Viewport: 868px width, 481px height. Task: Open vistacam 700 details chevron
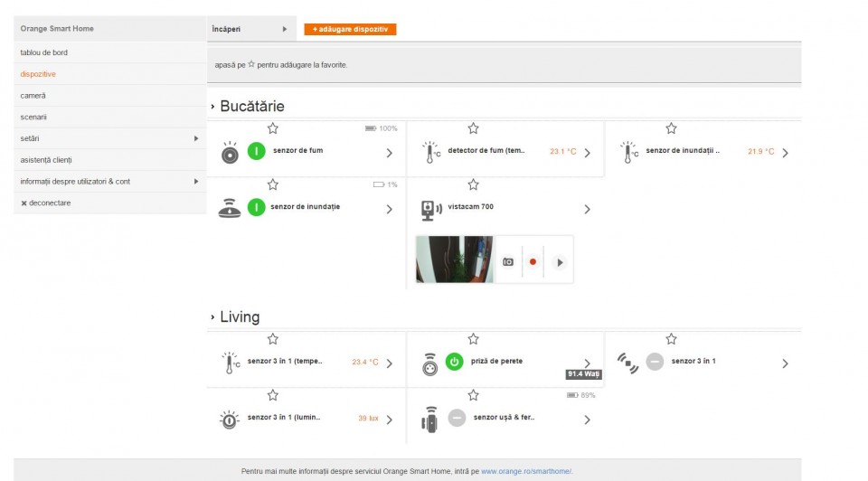coord(588,209)
